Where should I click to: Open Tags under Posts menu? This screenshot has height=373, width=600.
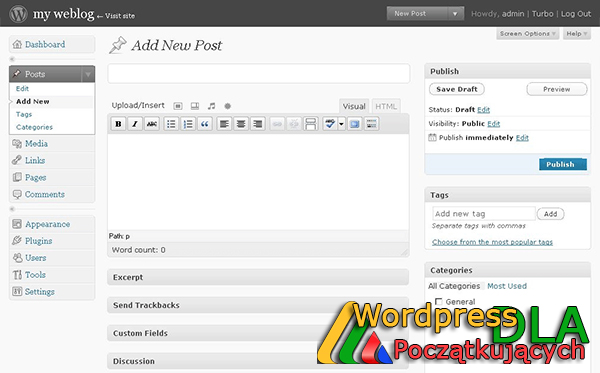tap(24, 114)
